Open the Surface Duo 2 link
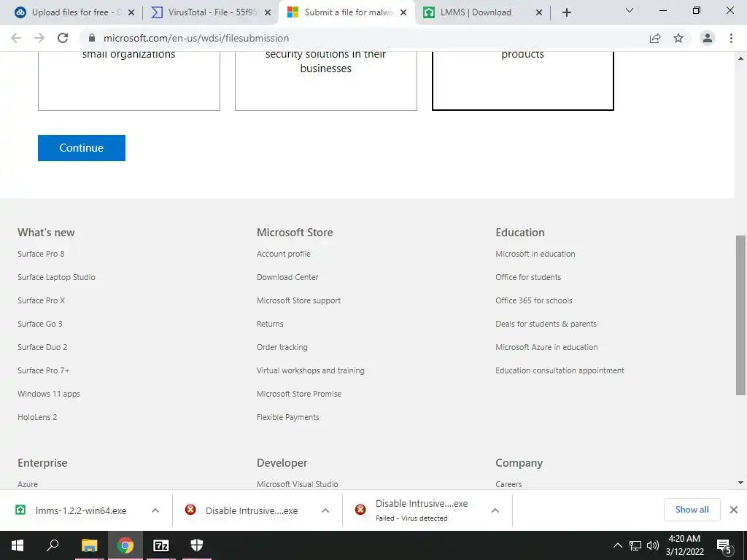The width and height of the screenshot is (747, 560). click(x=42, y=347)
